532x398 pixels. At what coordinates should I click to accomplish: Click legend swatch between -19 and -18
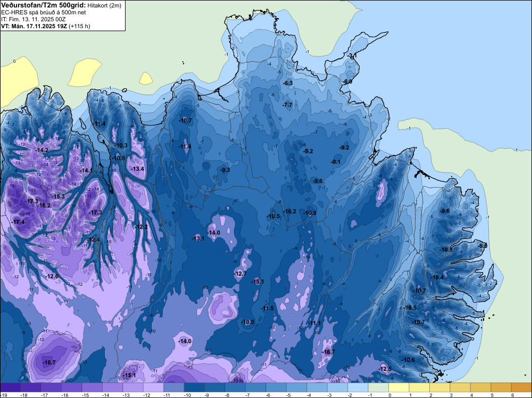pyautogui.click(x=10, y=387)
